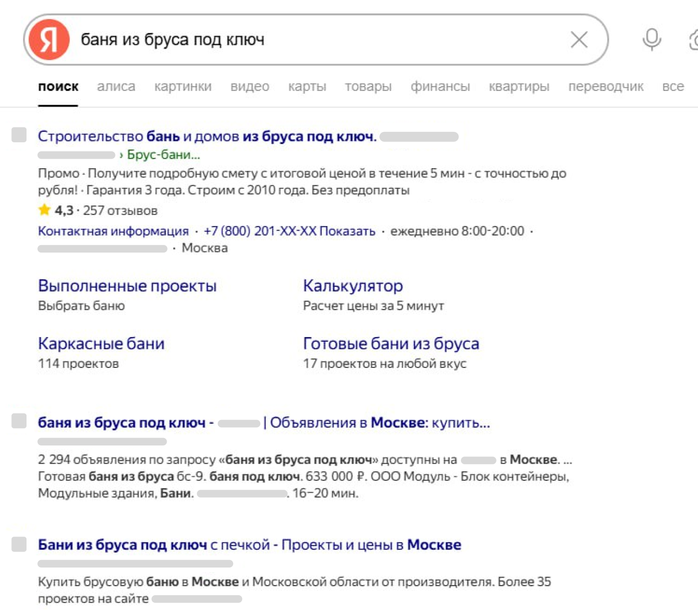Click the favicon of 'с печкой' result
Screen dimensions: 698x616
click(x=19, y=544)
